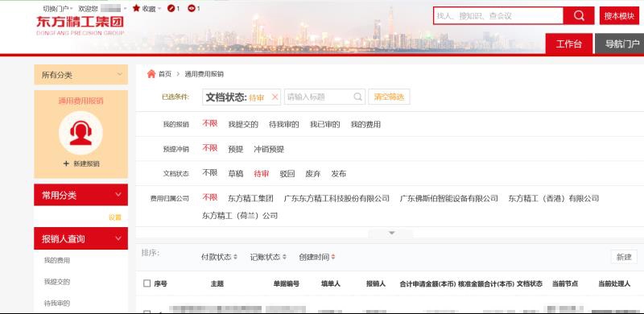Select 驳回 document status

click(x=287, y=174)
